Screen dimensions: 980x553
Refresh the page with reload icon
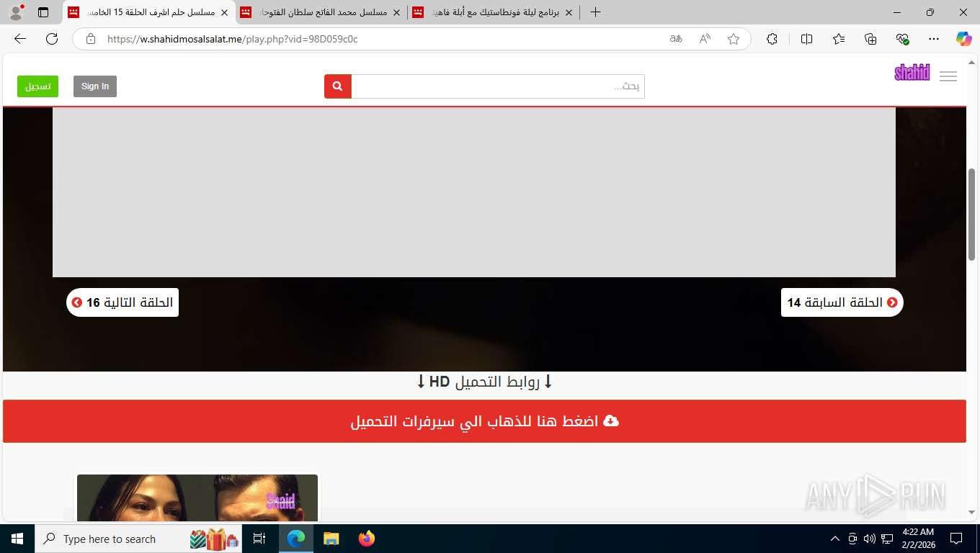pos(52,39)
